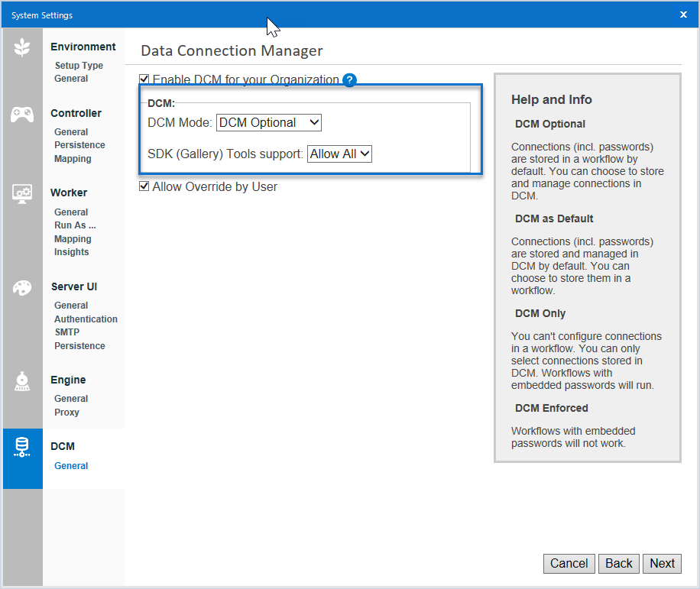
Task: Uncheck Allow Override by User
Action: pyautogui.click(x=144, y=186)
